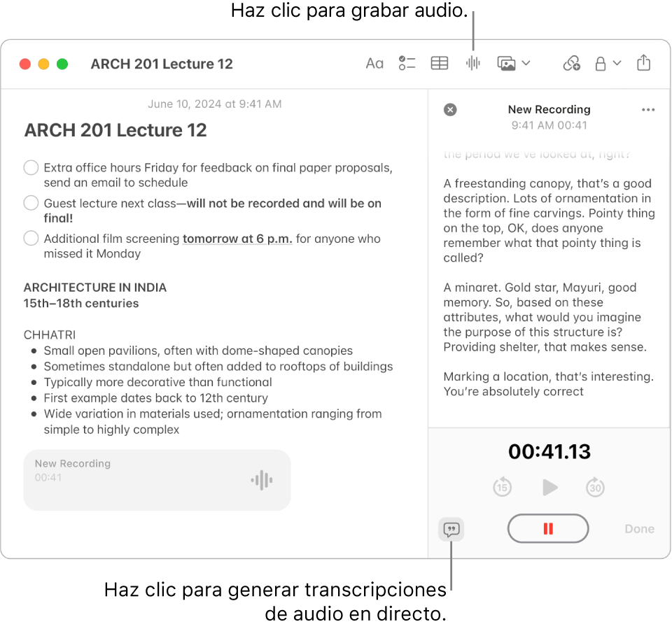The height and width of the screenshot is (629, 672).
Task: Click the waveform icon in recording attachment
Action: [x=261, y=480]
